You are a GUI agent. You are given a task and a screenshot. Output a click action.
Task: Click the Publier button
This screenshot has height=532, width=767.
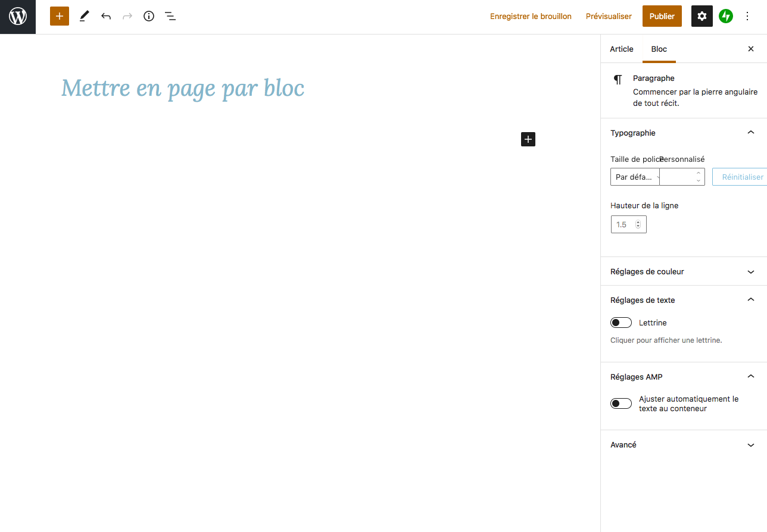point(662,16)
